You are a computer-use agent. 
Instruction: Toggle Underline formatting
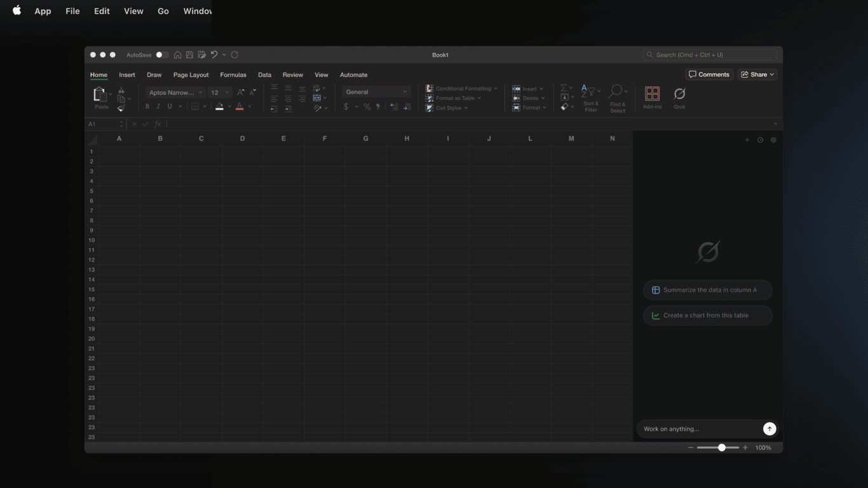click(170, 107)
